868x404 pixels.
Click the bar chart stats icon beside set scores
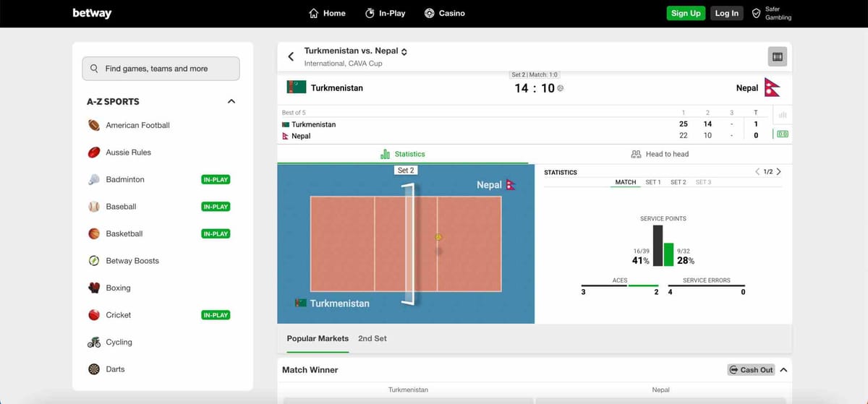point(782,115)
